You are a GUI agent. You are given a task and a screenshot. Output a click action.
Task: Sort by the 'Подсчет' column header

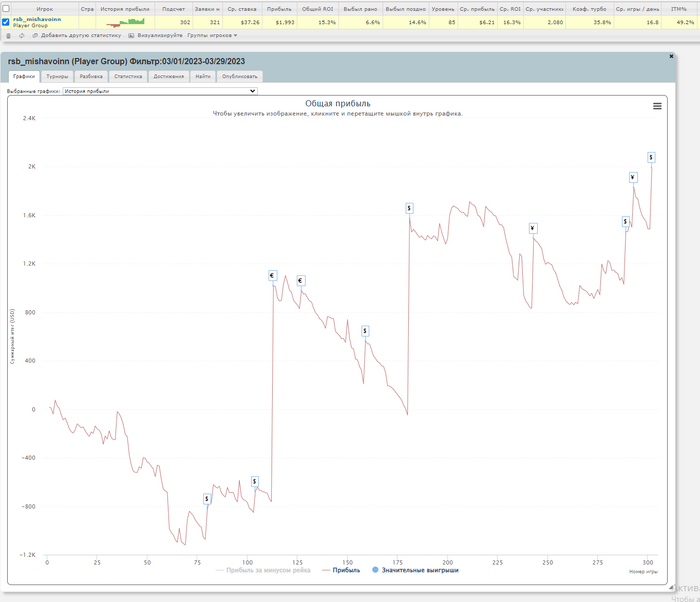pyautogui.click(x=174, y=9)
